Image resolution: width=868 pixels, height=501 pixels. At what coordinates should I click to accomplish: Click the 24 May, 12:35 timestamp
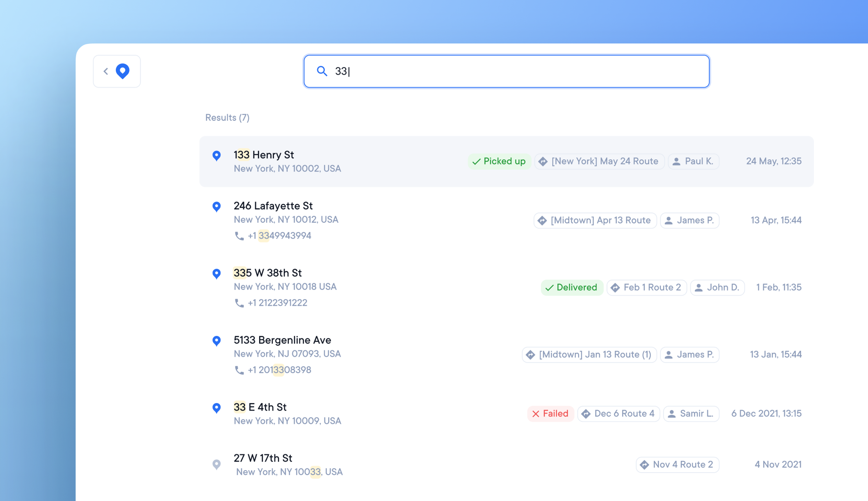[774, 161]
